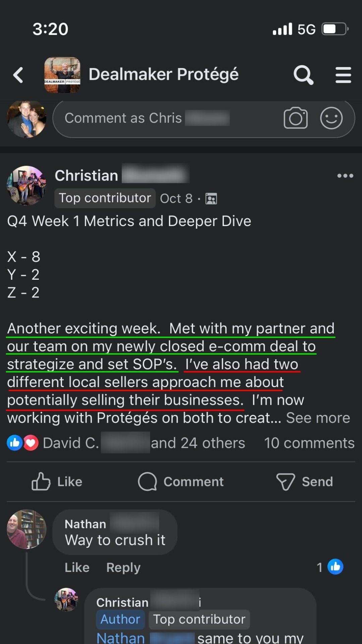Focus the "Comment as Chris" input field
362x644 pixels.
point(168,118)
